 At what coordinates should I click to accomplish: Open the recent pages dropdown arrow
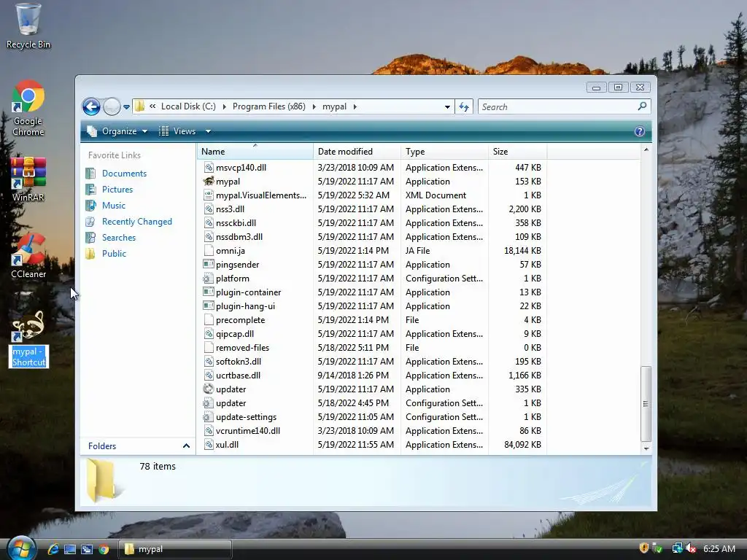[x=126, y=107]
